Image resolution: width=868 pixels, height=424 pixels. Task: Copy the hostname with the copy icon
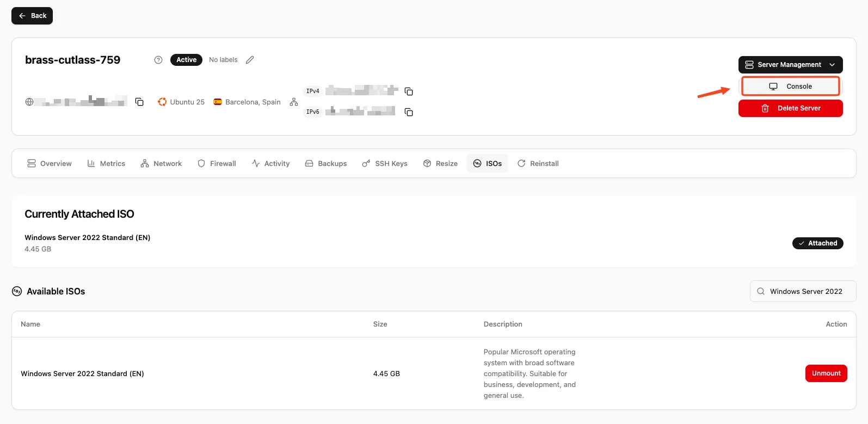pos(139,102)
